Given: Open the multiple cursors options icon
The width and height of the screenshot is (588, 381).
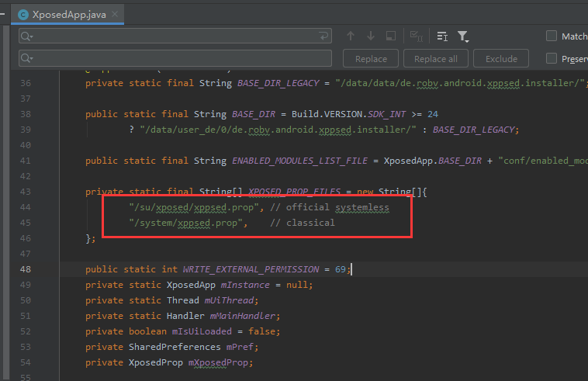Looking at the screenshot, I should click(x=442, y=36).
